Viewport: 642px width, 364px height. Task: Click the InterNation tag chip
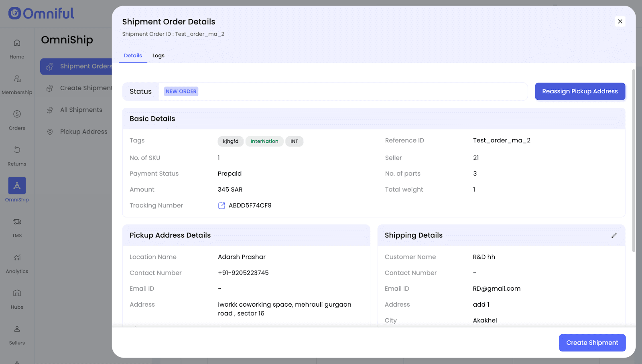(x=264, y=142)
